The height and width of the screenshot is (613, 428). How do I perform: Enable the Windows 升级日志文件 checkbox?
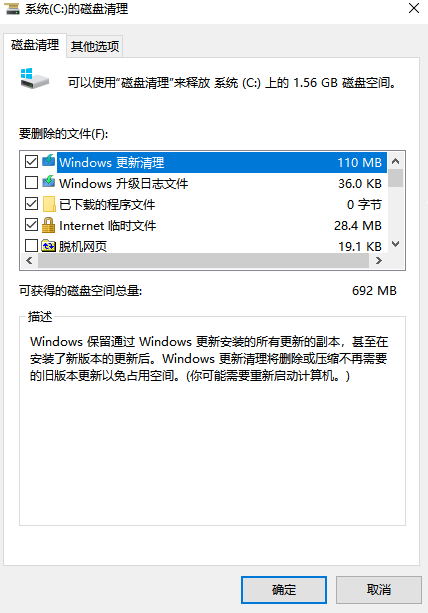(x=31, y=183)
